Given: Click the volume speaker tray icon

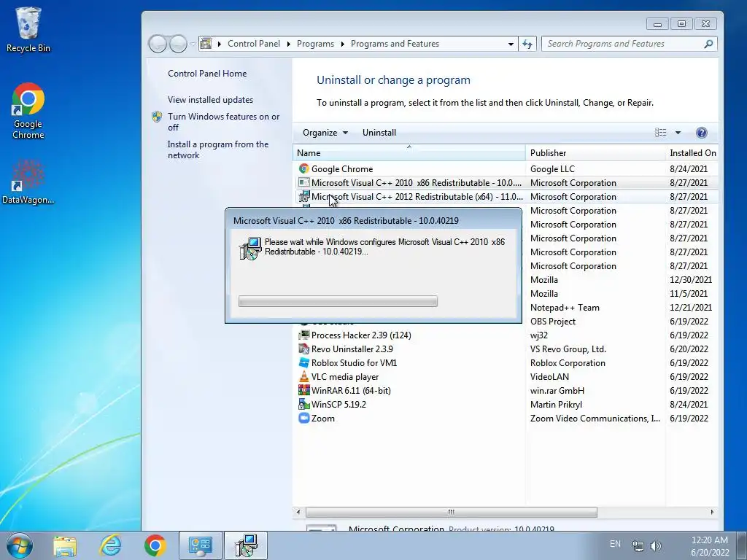Looking at the screenshot, I should 656,545.
